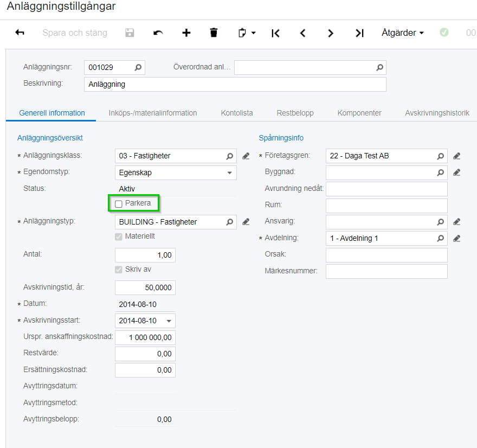The width and height of the screenshot is (477, 448).
Task: Edit Anläggningstyp with the pencil icon
Action: click(x=246, y=222)
